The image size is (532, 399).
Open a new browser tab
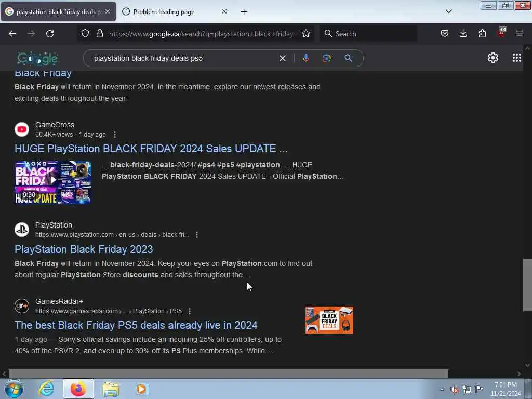pyautogui.click(x=244, y=12)
